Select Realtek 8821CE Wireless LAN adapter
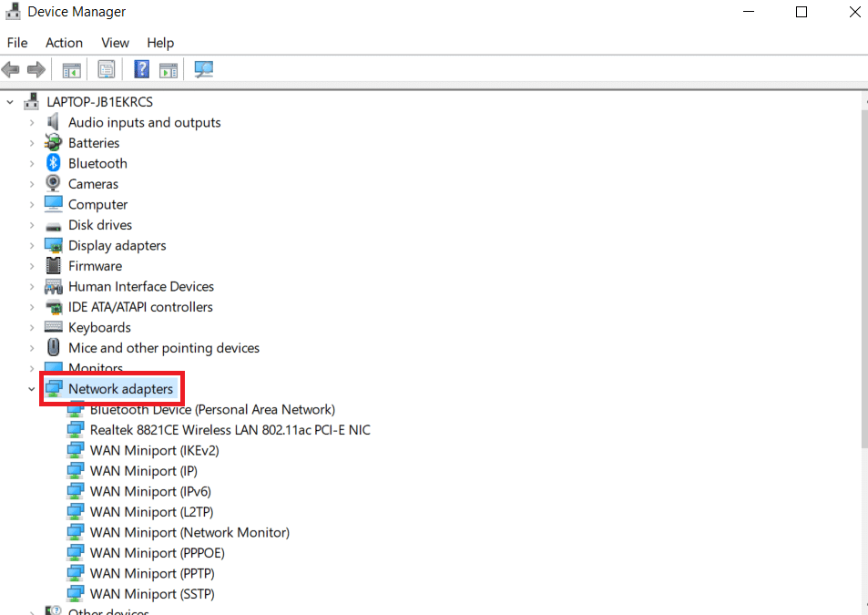868x615 pixels. click(230, 429)
